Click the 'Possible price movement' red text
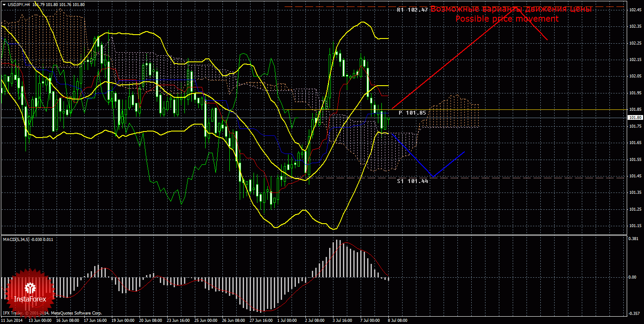The image size is (644, 324). [507, 19]
